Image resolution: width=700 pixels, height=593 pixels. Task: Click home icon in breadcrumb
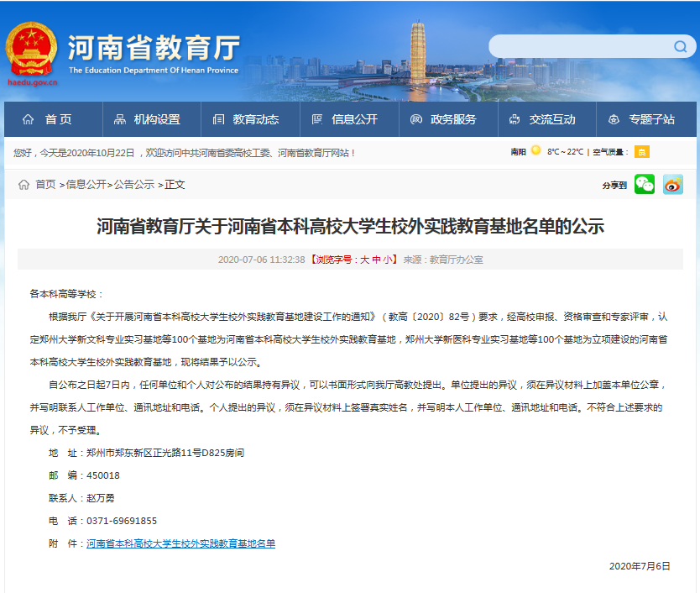coord(24,185)
